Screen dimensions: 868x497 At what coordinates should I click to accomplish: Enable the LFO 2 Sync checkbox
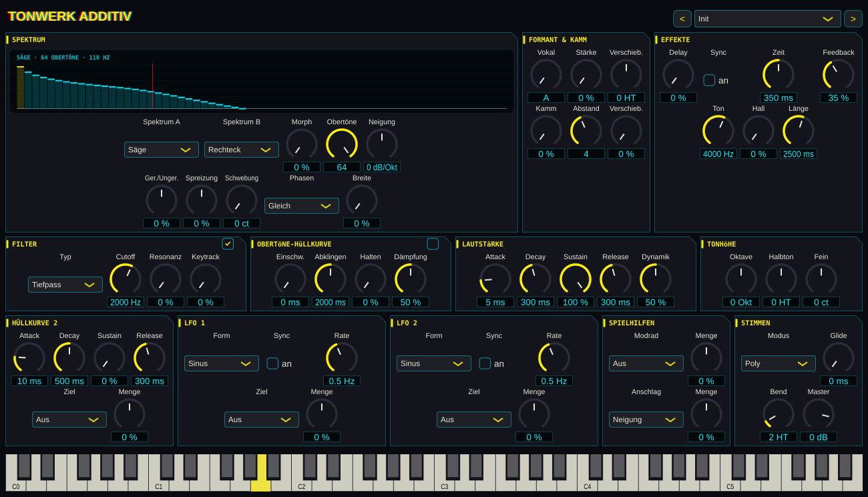pyautogui.click(x=485, y=363)
